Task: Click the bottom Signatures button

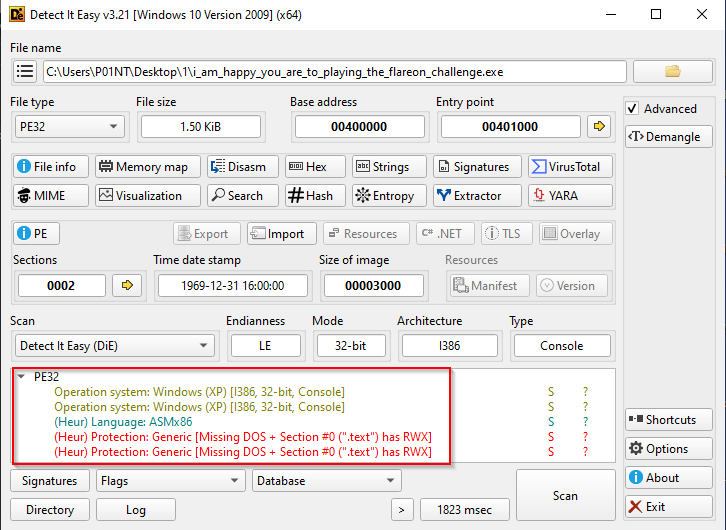Action: 50,480
